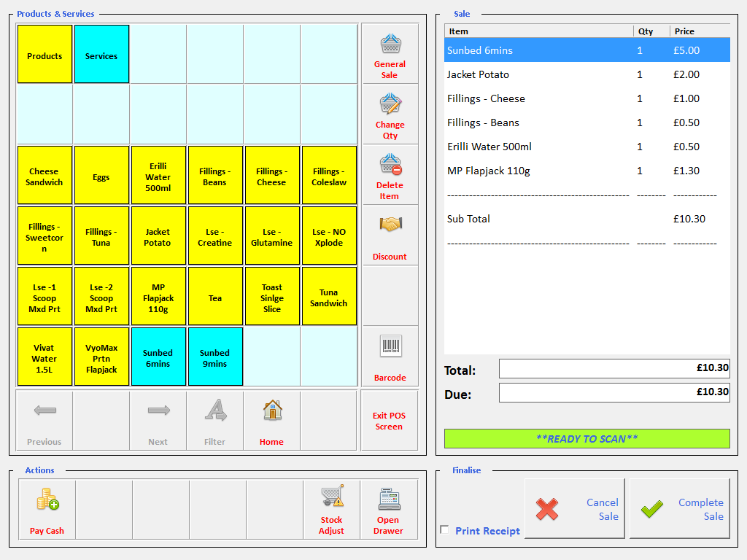Click the General Sale basket icon

[x=390, y=45]
